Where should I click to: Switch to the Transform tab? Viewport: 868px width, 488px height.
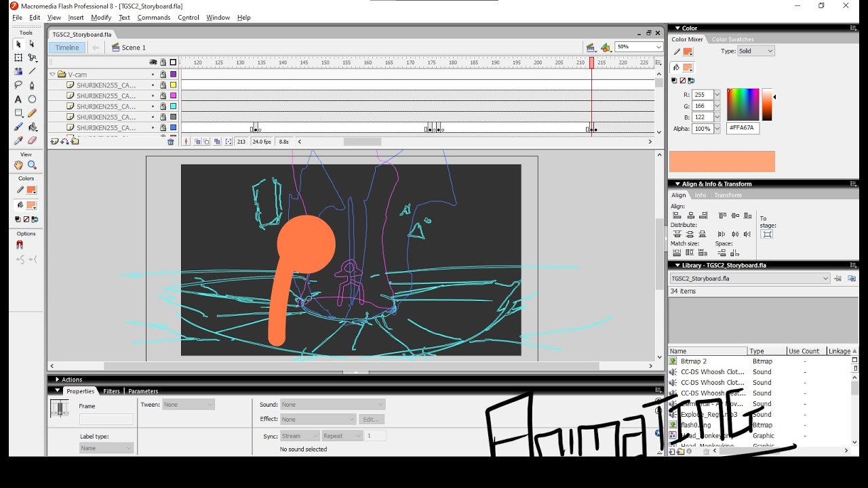(x=728, y=195)
